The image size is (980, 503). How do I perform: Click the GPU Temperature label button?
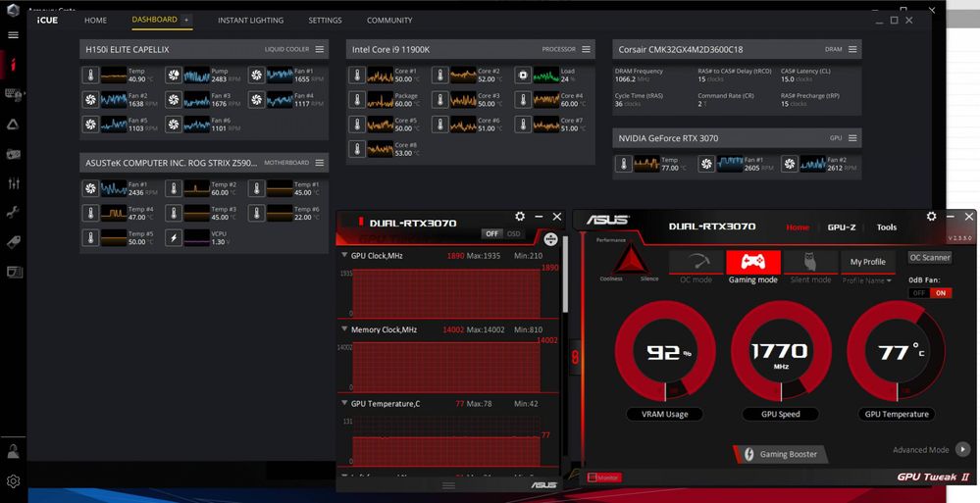click(x=897, y=414)
